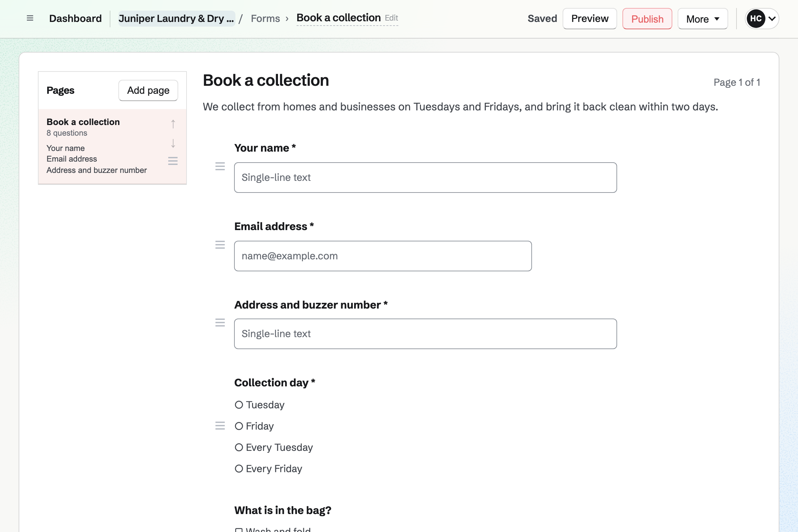Screen dimensions: 798x532
Task: Click the 'Page 1 of 1' indicator
Action: tap(736, 82)
